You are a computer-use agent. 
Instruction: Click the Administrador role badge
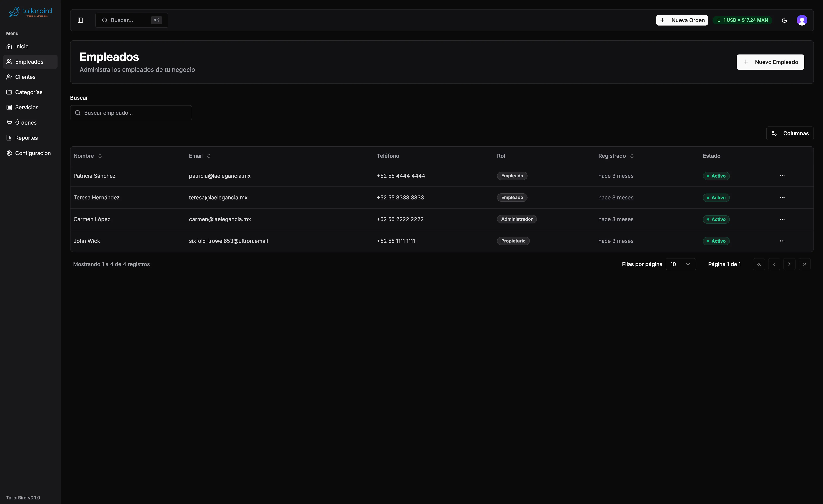tap(517, 219)
